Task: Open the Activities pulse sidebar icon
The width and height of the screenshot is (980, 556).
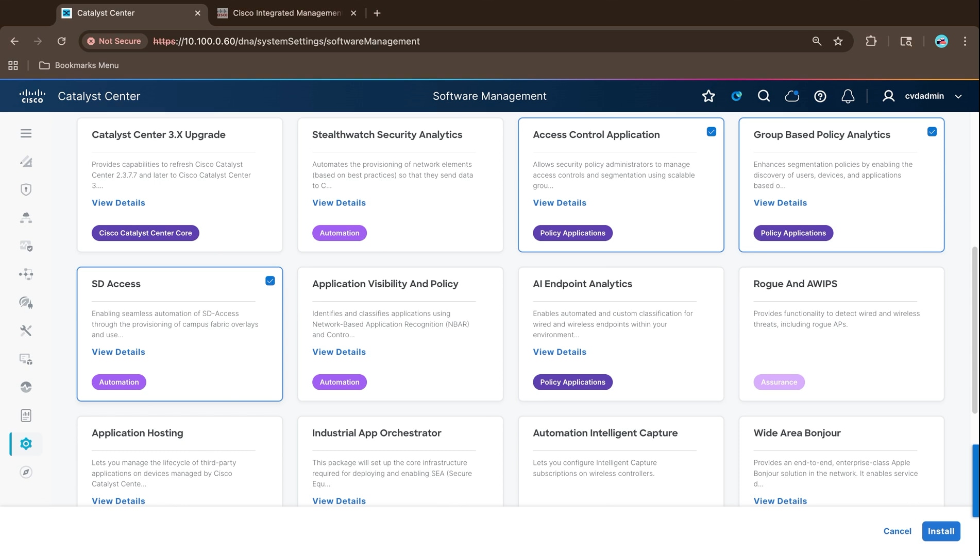Action: coord(26,387)
